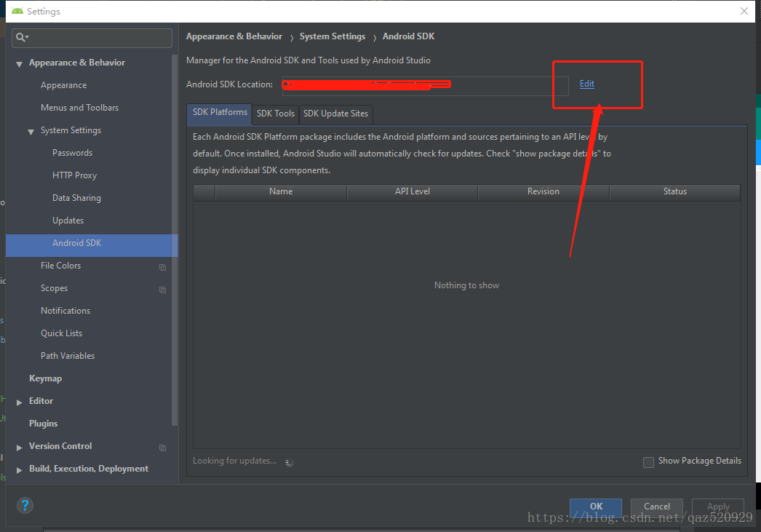Click the copy icon next to File Colors

pyautogui.click(x=162, y=268)
